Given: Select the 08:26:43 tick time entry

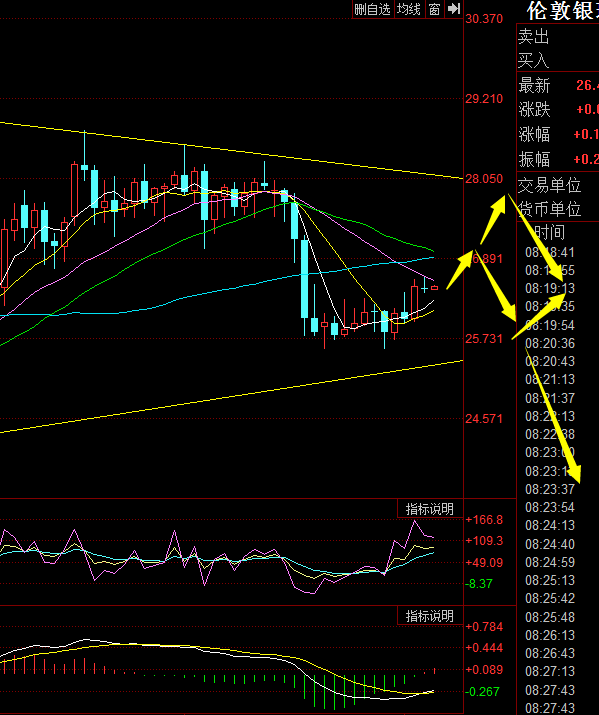Looking at the screenshot, I should coord(550,653).
